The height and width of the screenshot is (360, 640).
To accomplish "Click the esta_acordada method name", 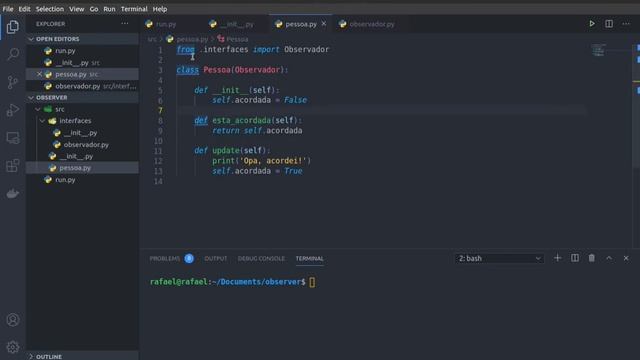I will tap(242, 120).
